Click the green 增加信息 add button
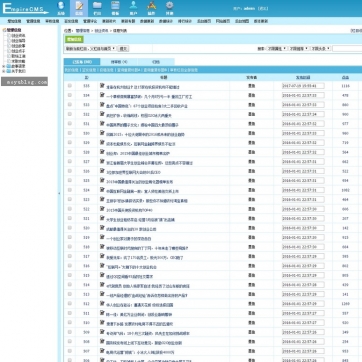This screenshot has width=362, height=362. [x=74, y=39]
